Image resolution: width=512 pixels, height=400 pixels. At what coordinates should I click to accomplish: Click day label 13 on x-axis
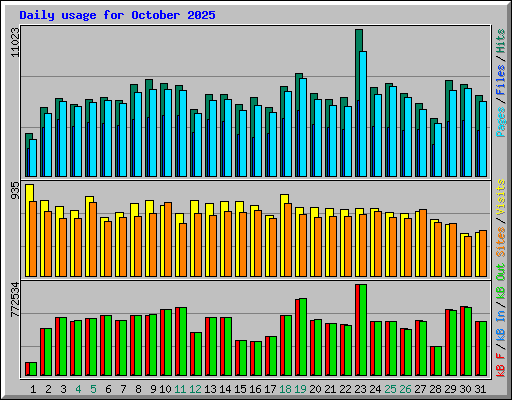tap(210, 389)
